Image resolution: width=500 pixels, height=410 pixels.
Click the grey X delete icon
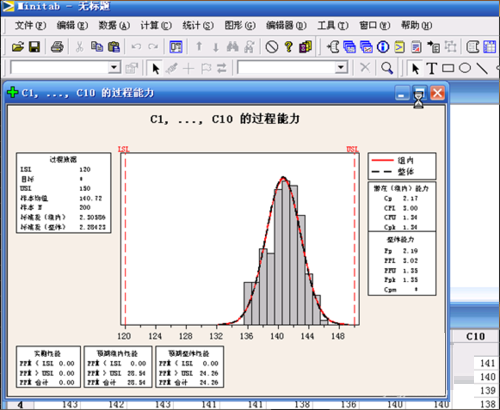pyautogui.click(x=365, y=68)
